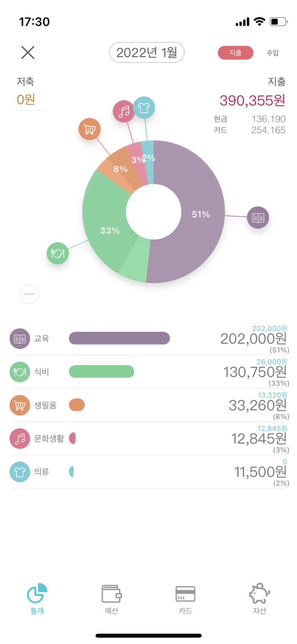Tap the t-shirt clothing icon above the chart
297x644 pixels.
click(144, 107)
